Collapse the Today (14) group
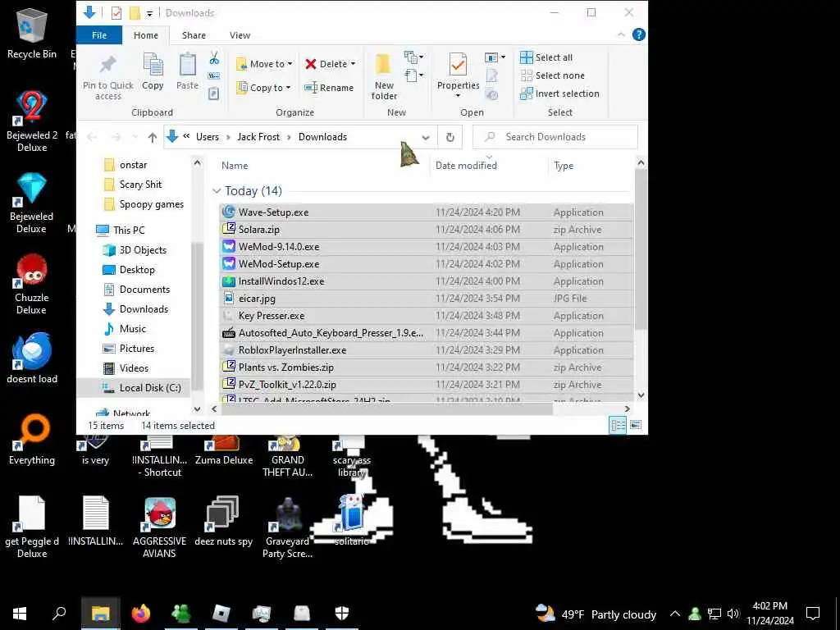 [x=217, y=190]
